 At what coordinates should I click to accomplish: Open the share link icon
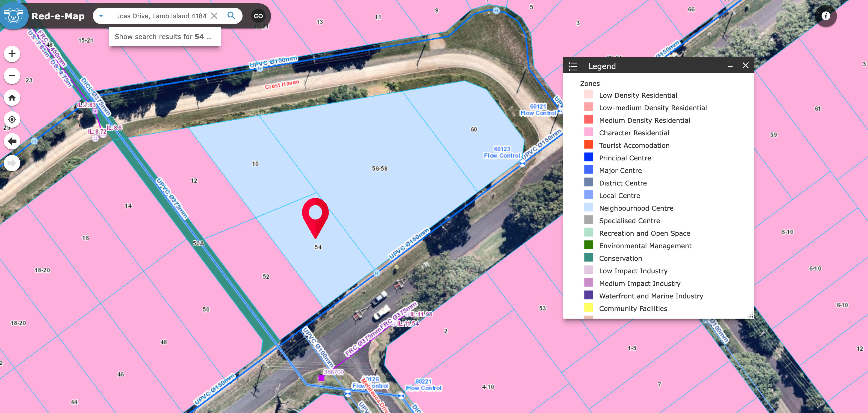coord(258,16)
